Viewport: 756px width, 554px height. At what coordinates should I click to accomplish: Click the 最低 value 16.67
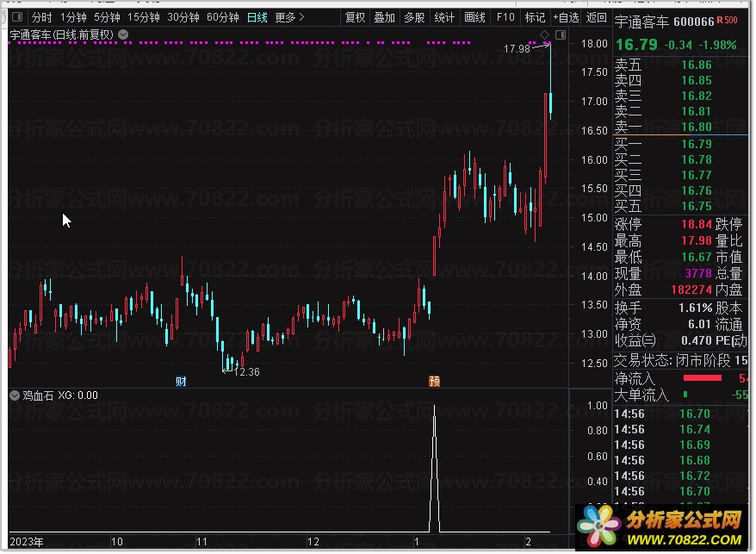(x=697, y=257)
